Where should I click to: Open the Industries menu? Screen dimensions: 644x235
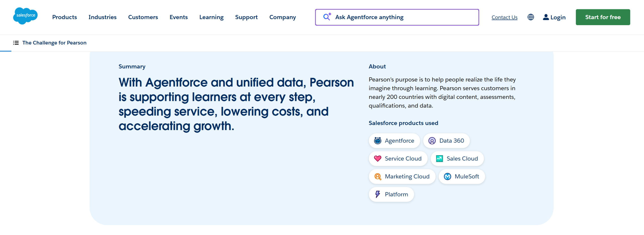102,17
